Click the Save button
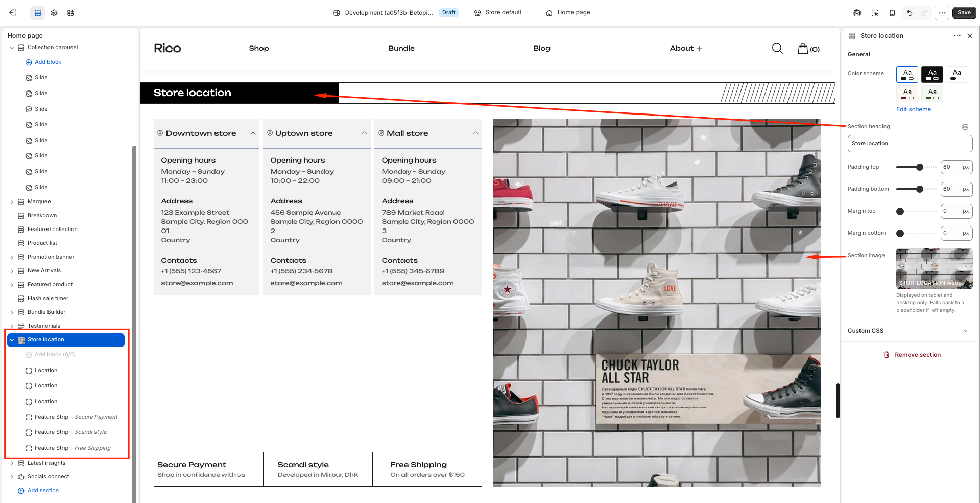This screenshot has height=503, width=980. click(964, 13)
